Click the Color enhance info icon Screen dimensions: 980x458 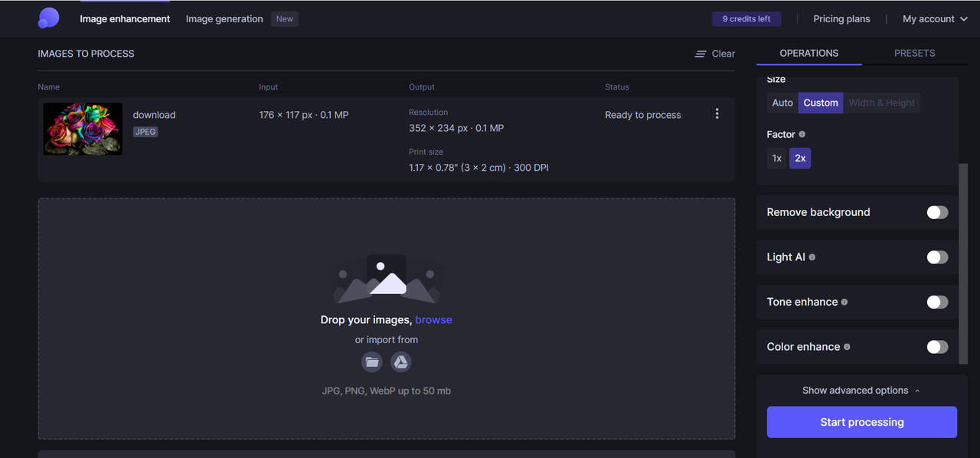[x=847, y=347]
